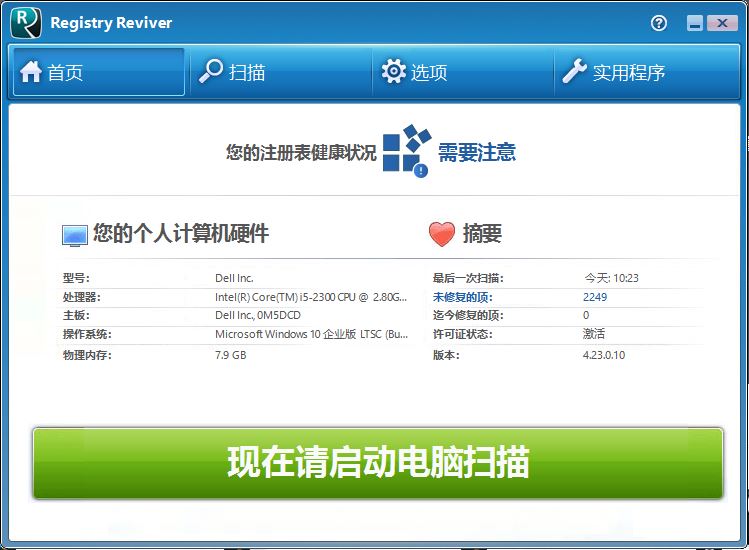The width and height of the screenshot is (749, 550).
Task: Switch to the 首页 home tab
Action: (99, 72)
